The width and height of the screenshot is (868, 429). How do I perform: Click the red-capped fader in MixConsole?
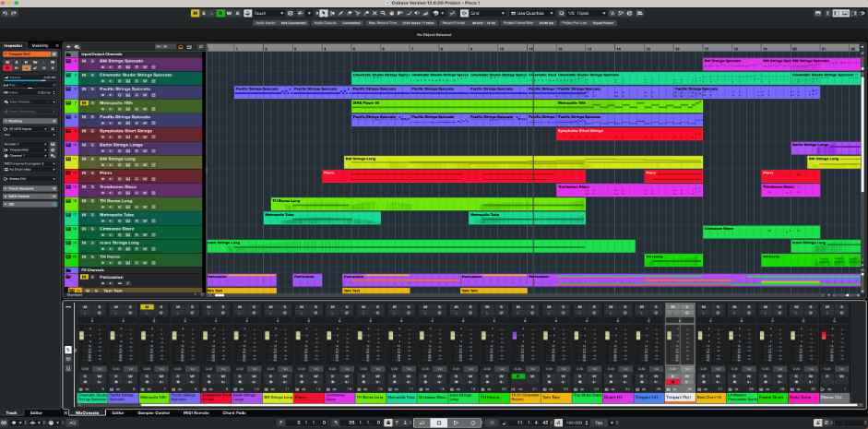pyautogui.click(x=824, y=336)
